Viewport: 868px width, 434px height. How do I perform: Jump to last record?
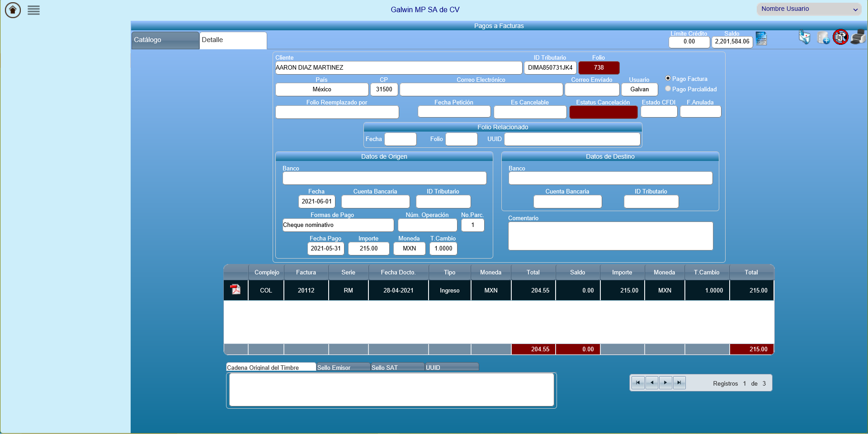[x=679, y=383]
